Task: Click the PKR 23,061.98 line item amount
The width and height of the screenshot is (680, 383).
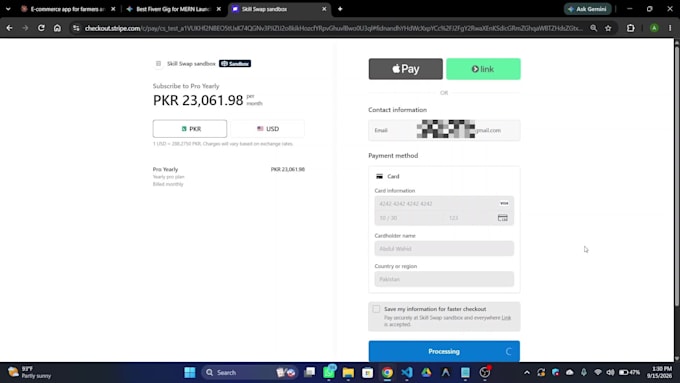Action: point(288,169)
